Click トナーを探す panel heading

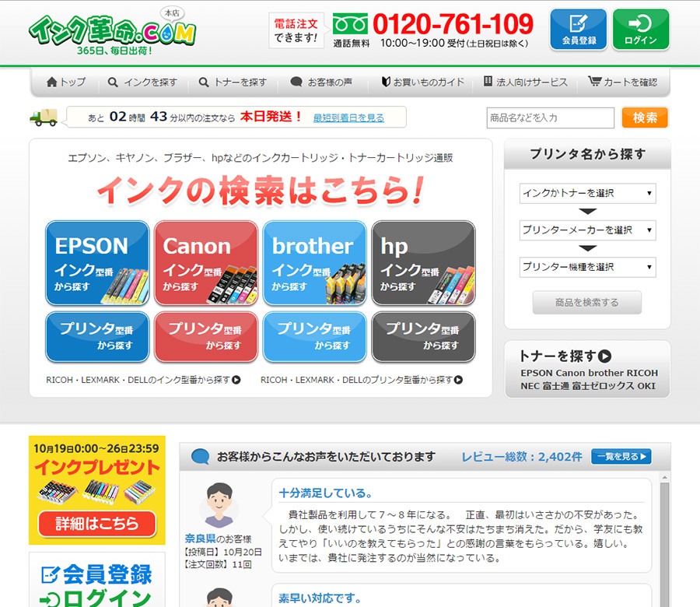558,356
